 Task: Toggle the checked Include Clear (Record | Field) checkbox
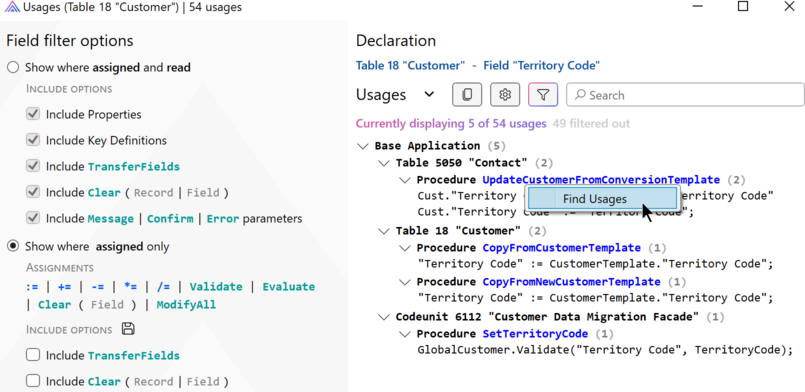[x=33, y=192]
